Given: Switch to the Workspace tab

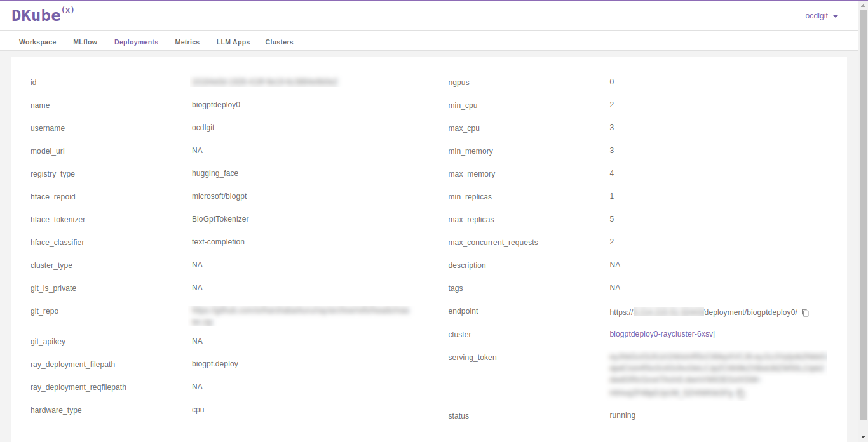Looking at the screenshot, I should [x=37, y=42].
